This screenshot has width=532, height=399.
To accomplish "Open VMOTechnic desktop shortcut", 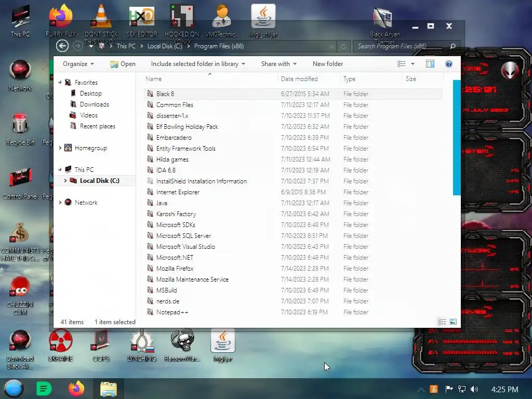I will tap(222, 21).
